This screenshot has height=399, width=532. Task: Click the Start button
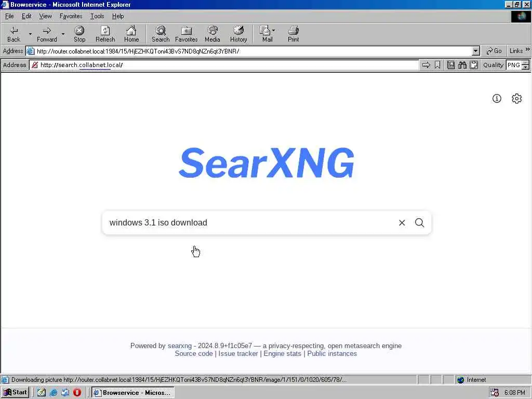(15, 393)
